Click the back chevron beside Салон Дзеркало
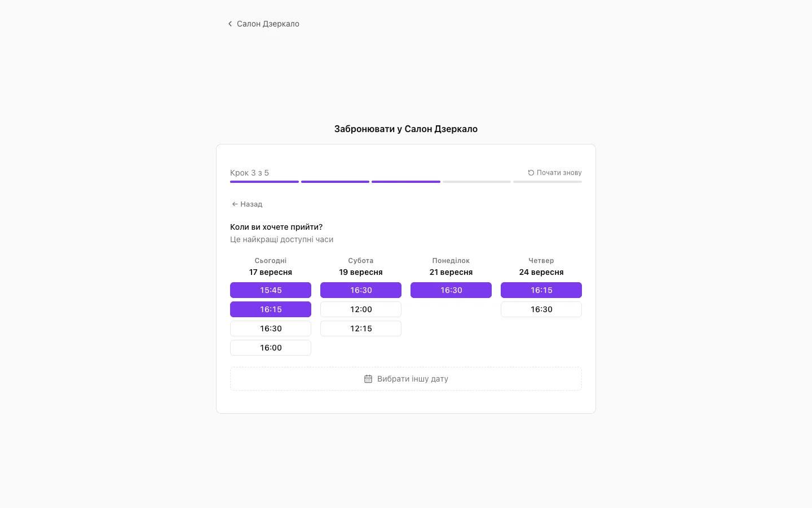This screenshot has height=508, width=812. pyautogui.click(x=230, y=24)
